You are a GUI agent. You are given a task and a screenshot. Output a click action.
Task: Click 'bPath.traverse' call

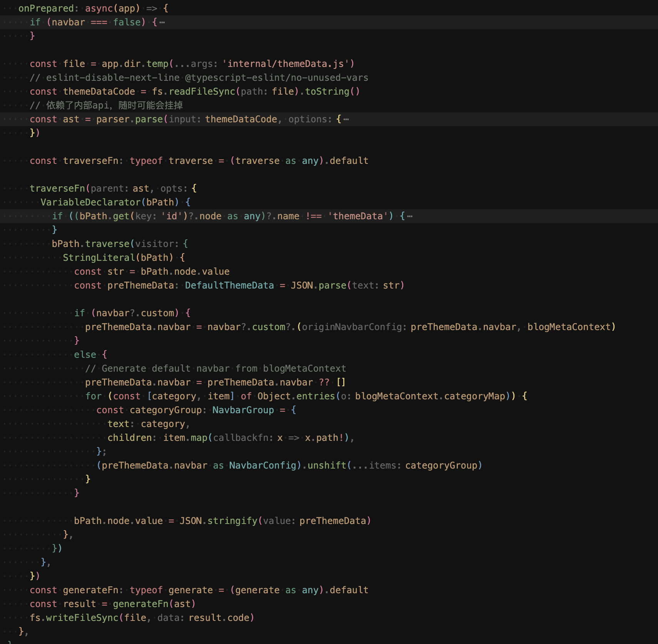point(91,244)
